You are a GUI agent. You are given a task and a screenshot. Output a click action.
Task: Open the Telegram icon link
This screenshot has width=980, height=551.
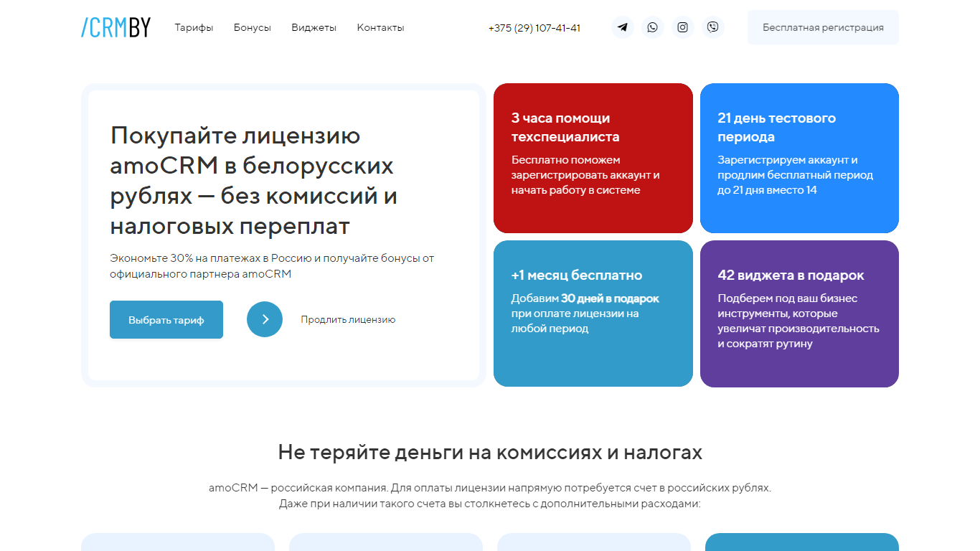(623, 27)
